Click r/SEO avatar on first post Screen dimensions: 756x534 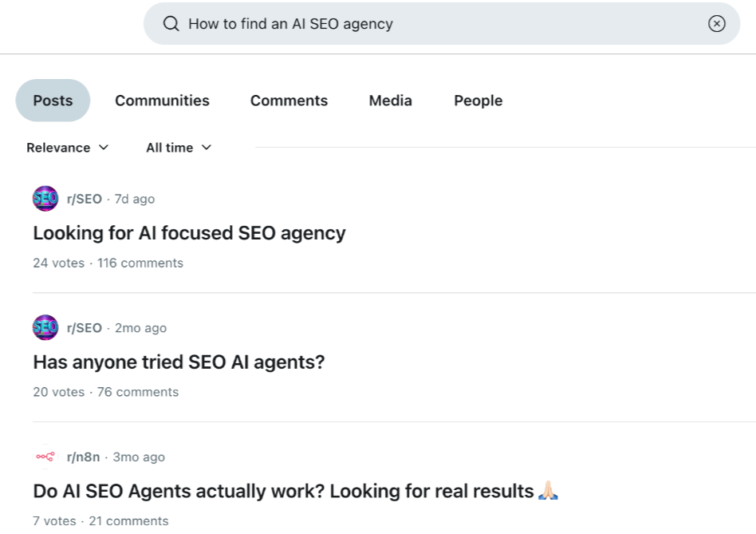click(x=45, y=199)
